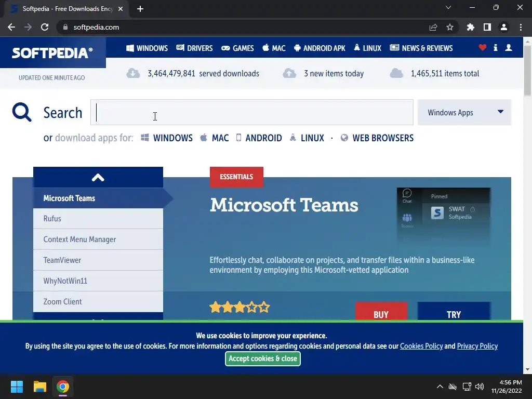
Task: Open tab search chevron in title bar
Action: 448,7
